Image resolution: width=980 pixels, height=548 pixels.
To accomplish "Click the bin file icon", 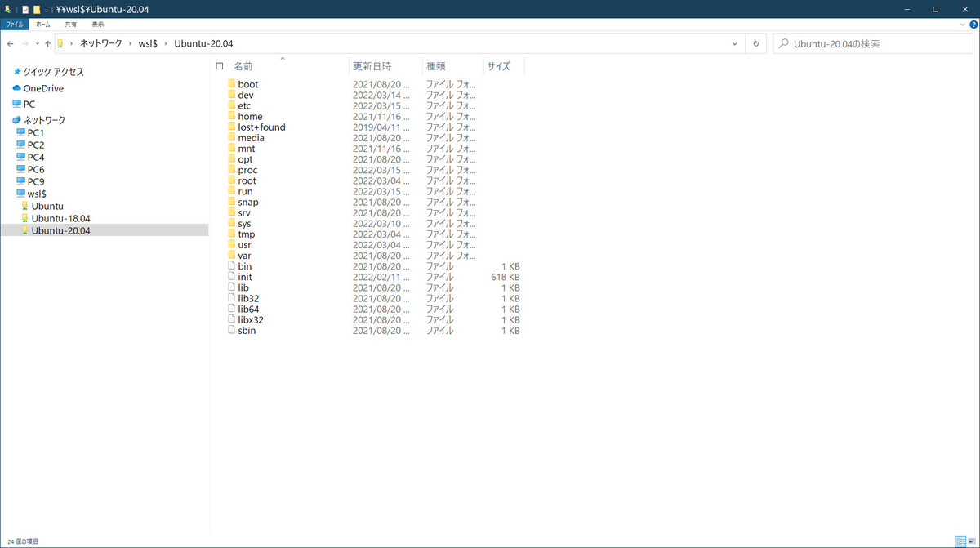I will 232,266.
